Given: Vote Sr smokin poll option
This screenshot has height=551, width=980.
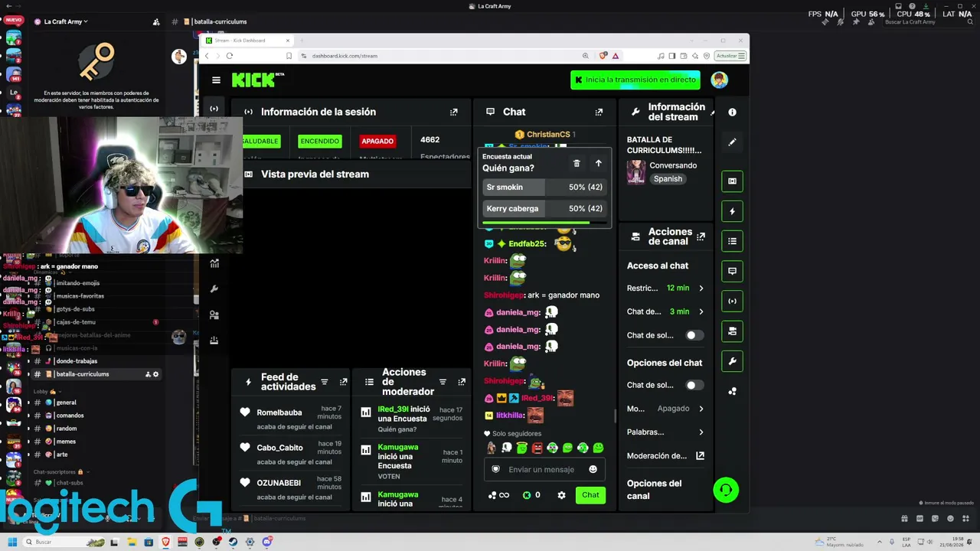Looking at the screenshot, I should (x=544, y=187).
